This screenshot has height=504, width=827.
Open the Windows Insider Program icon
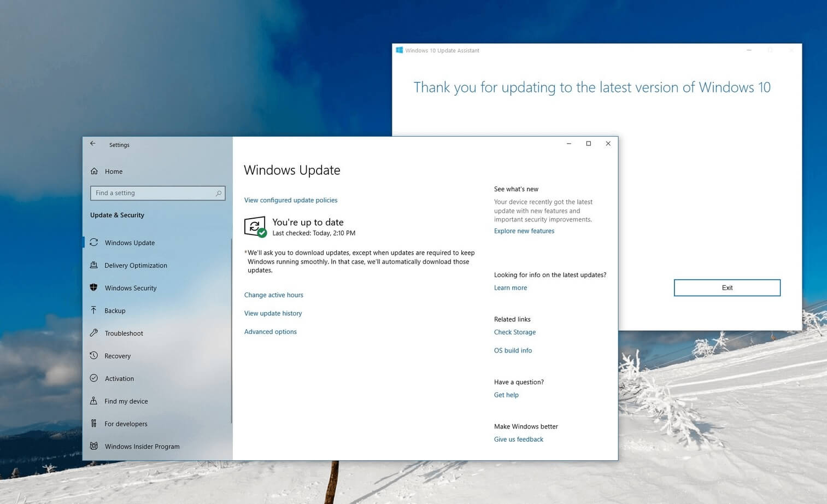[x=94, y=446]
